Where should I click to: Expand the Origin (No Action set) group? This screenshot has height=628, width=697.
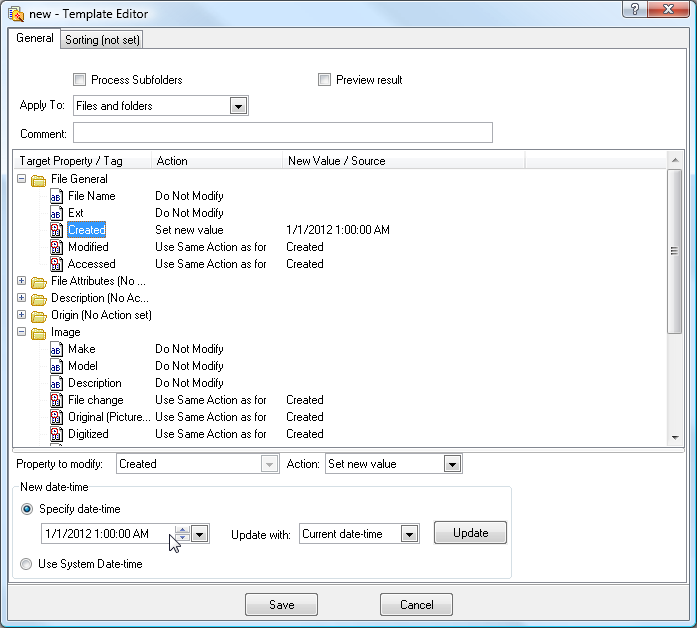click(x=21, y=314)
